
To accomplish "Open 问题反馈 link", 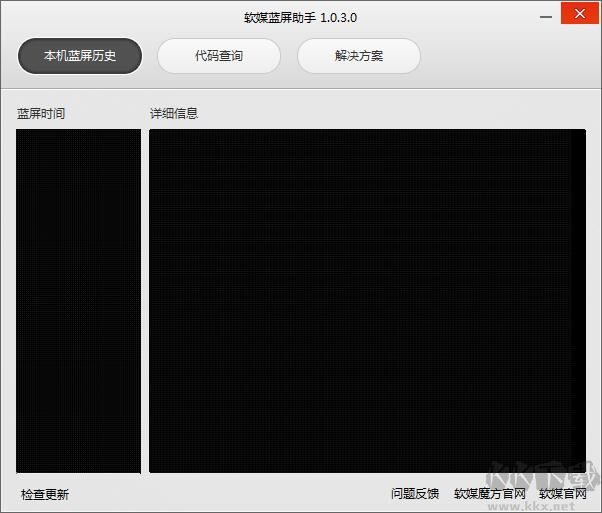I will click(415, 493).
